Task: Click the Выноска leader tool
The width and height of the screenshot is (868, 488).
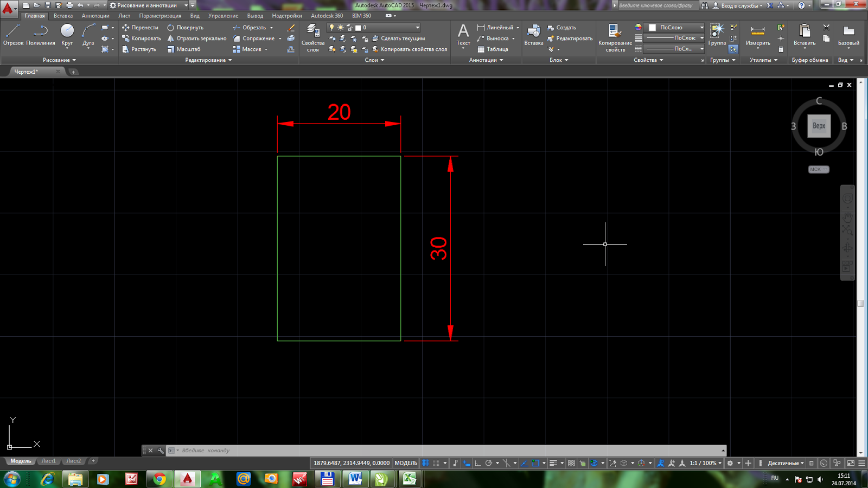Action: point(493,38)
